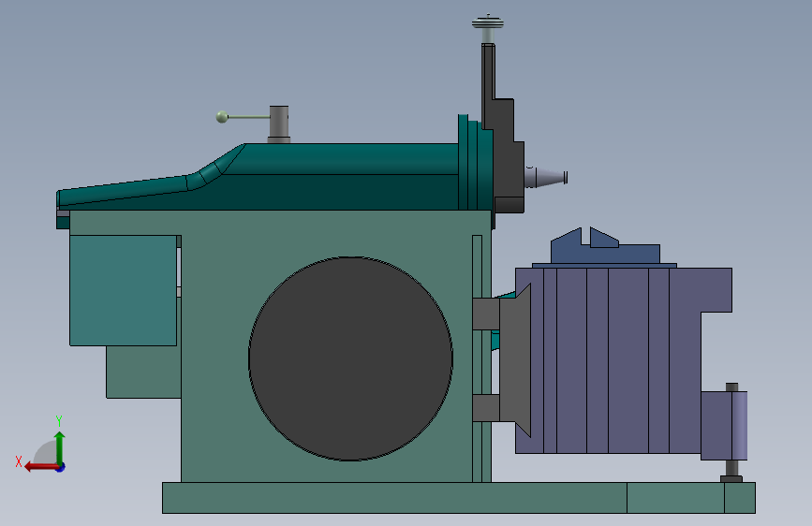Select the small support foot on base
The width and height of the screenshot is (812, 526).
tap(731, 471)
